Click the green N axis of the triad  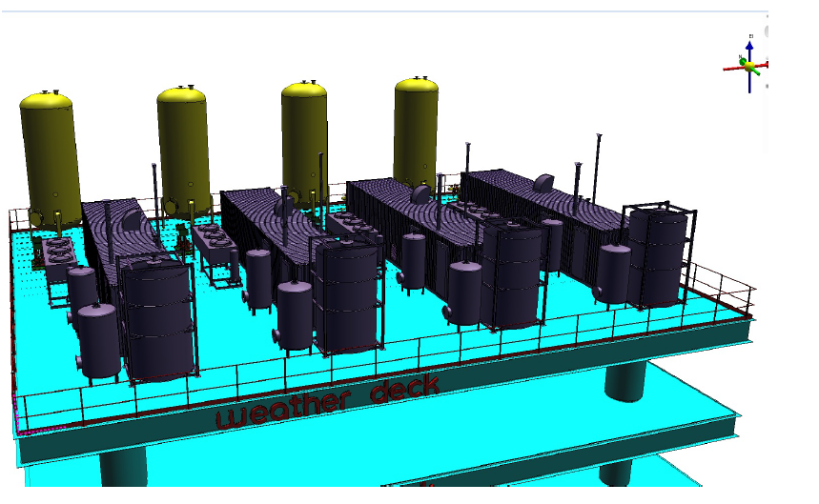click(743, 63)
